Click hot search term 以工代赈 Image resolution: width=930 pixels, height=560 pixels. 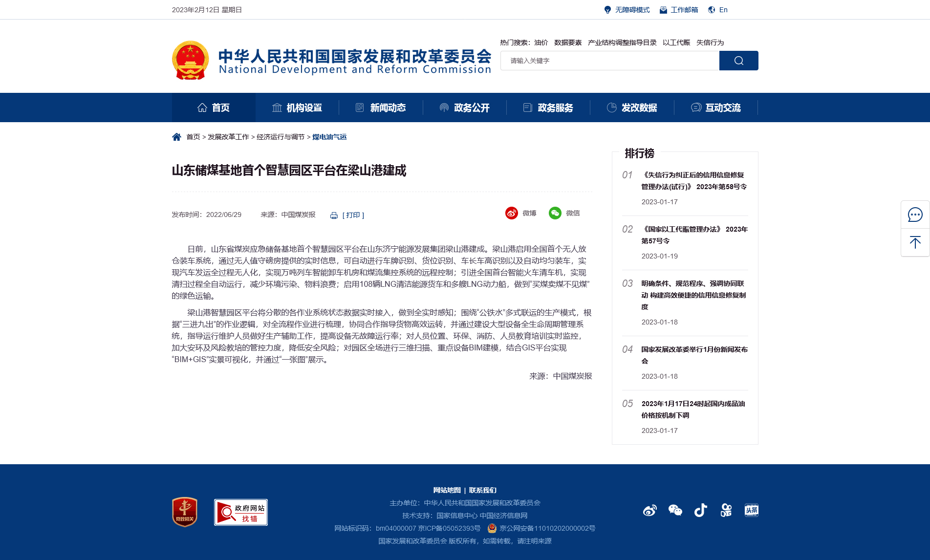click(676, 43)
